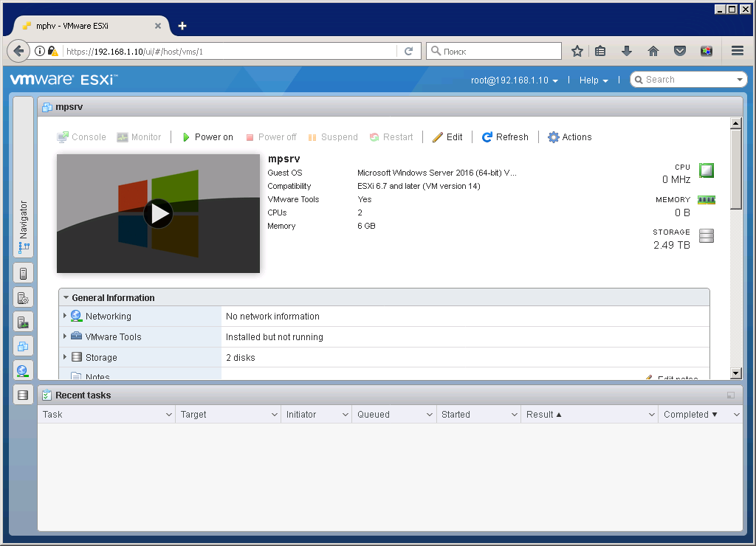Open the root@192.168.1.10 user menu

point(515,80)
